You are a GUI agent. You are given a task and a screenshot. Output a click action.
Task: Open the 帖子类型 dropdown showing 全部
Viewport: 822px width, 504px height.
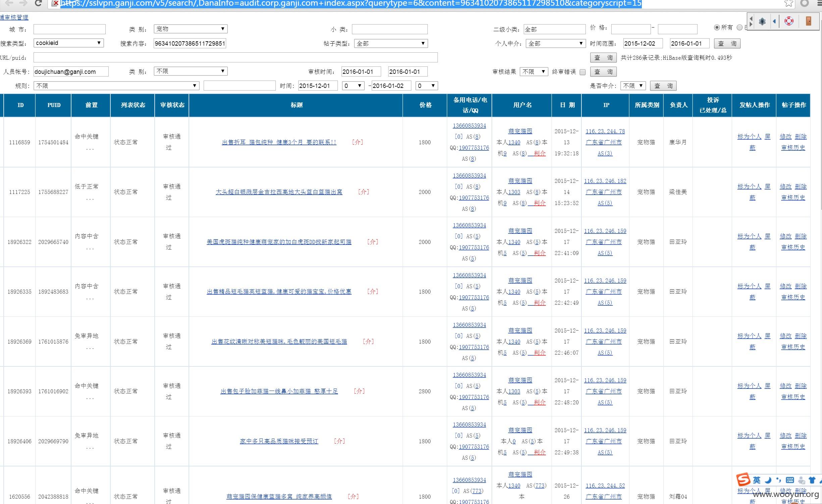(x=391, y=43)
